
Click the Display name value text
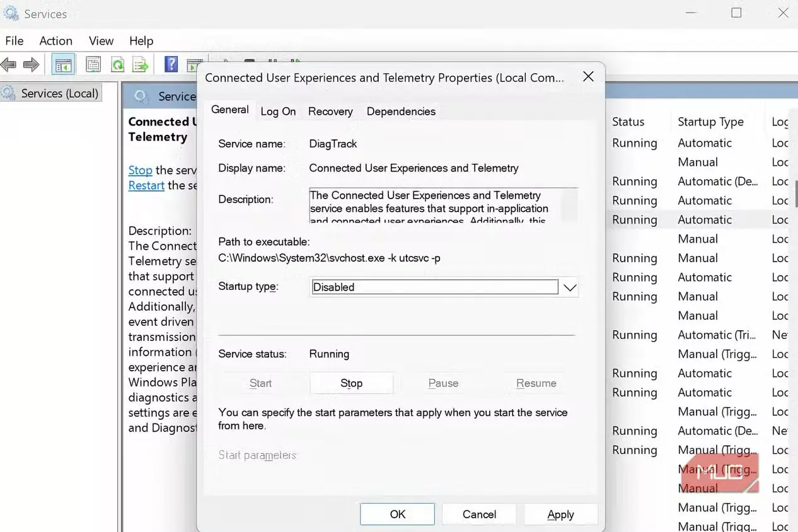tap(413, 168)
